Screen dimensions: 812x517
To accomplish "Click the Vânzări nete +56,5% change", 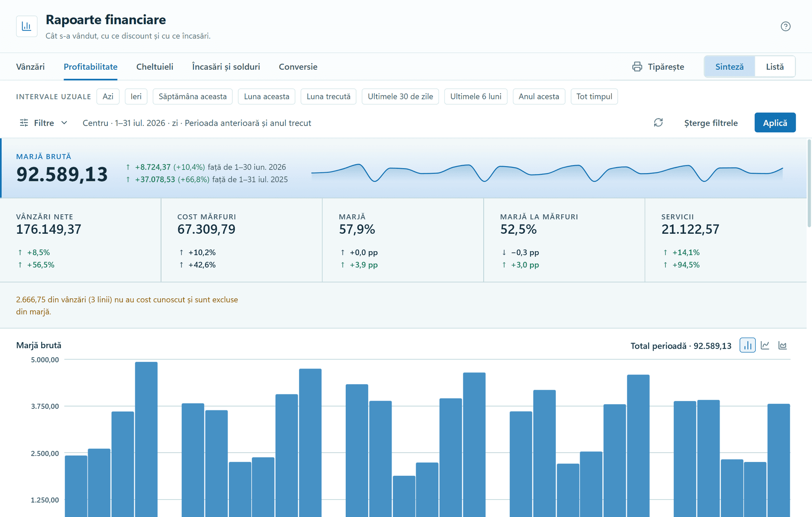I will 40,265.
